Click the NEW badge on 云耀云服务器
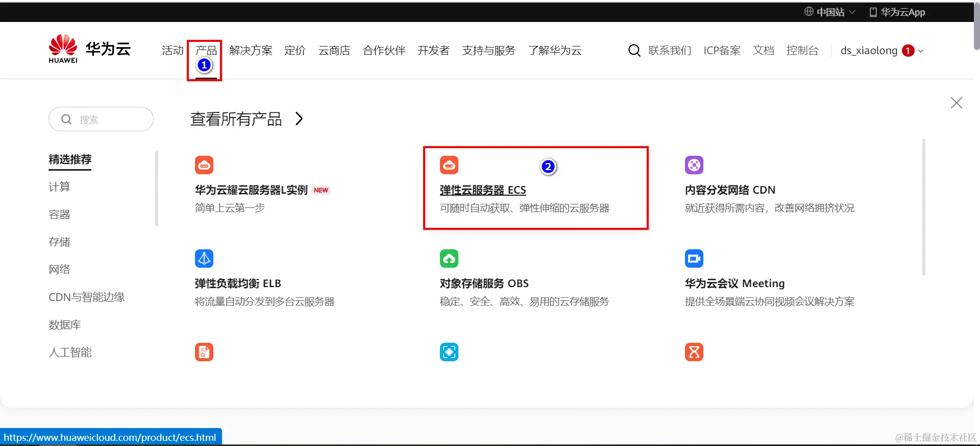The image size is (980, 446). point(321,190)
